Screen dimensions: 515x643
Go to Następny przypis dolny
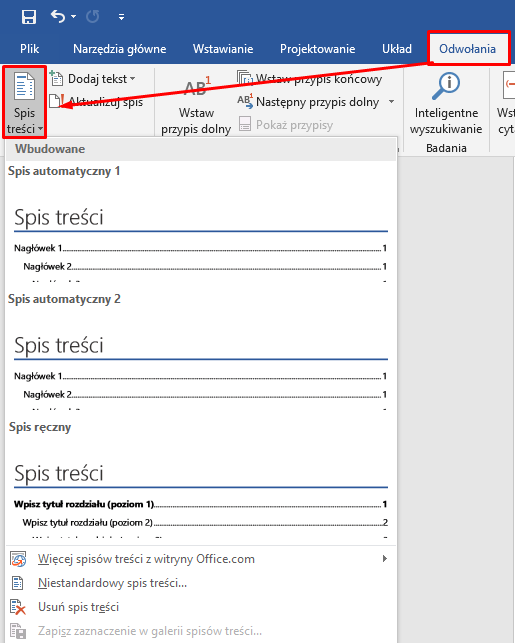[x=308, y=102]
